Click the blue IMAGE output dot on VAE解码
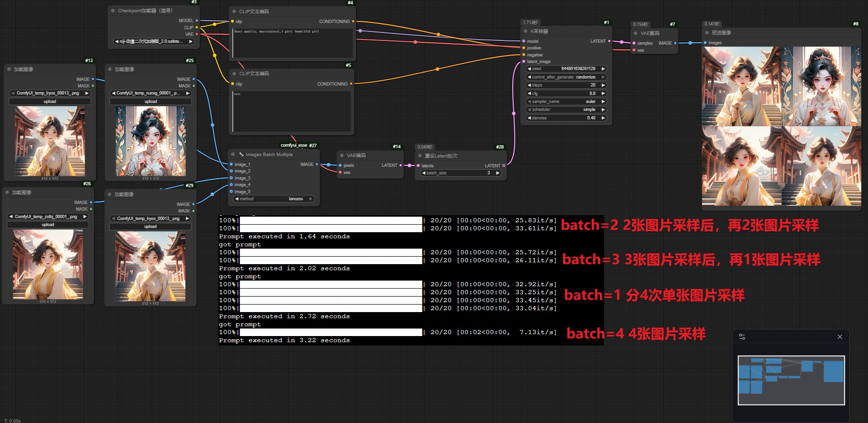Screen dimensions: 868x423 click(675, 43)
